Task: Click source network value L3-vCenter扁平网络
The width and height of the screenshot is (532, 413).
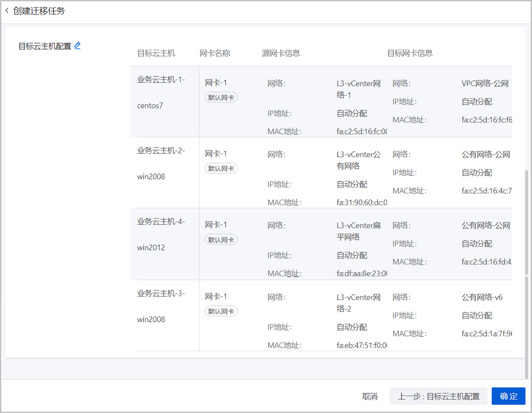Action: click(358, 231)
